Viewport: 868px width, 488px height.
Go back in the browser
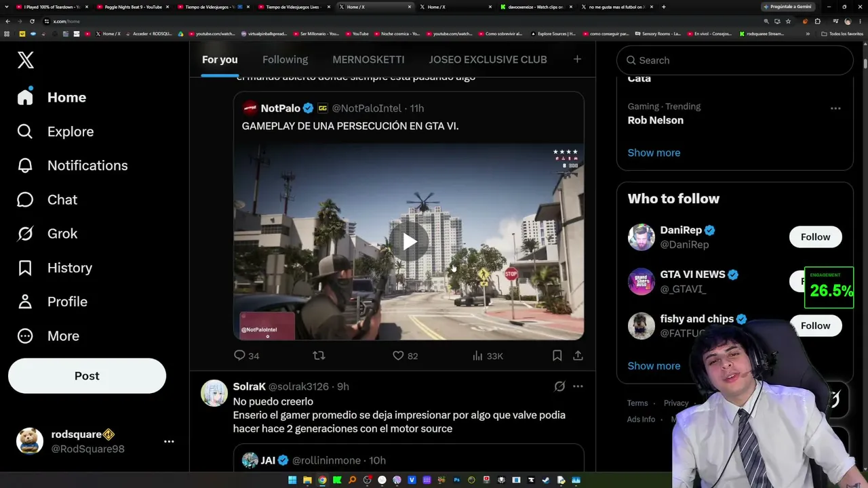point(7,21)
